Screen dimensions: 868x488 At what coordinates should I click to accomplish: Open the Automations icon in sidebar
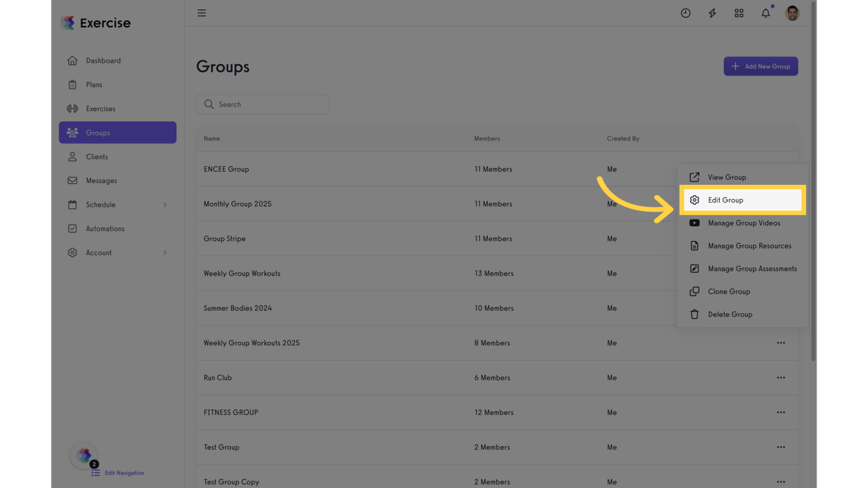tap(72, 228)
